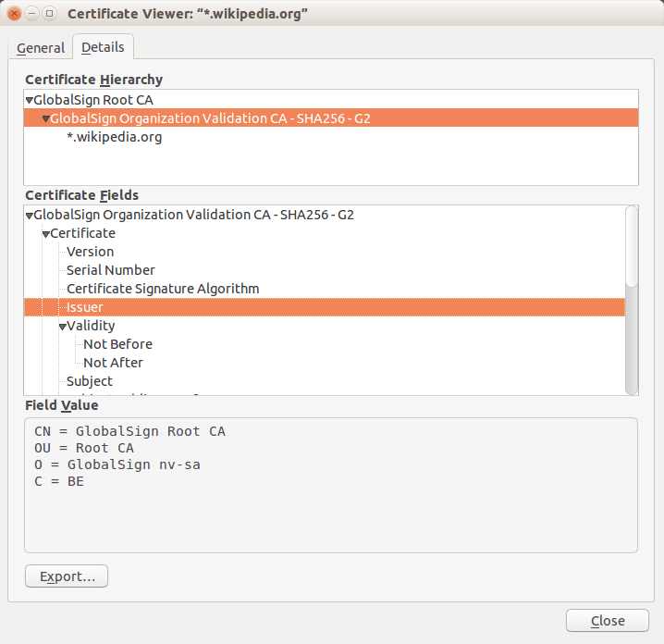The width and height of the screenshot is (664, 644).
Task: Collapse the Certificate fields node
Action: [45, 234]
